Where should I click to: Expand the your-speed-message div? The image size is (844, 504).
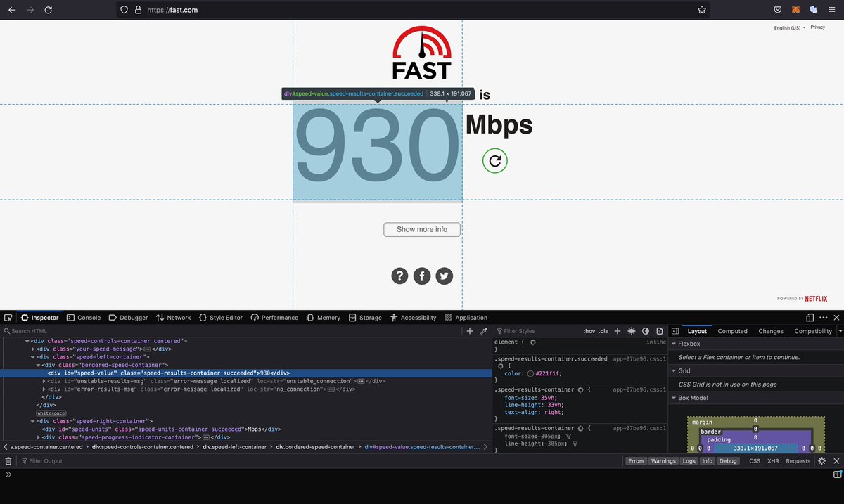(34, 349)
